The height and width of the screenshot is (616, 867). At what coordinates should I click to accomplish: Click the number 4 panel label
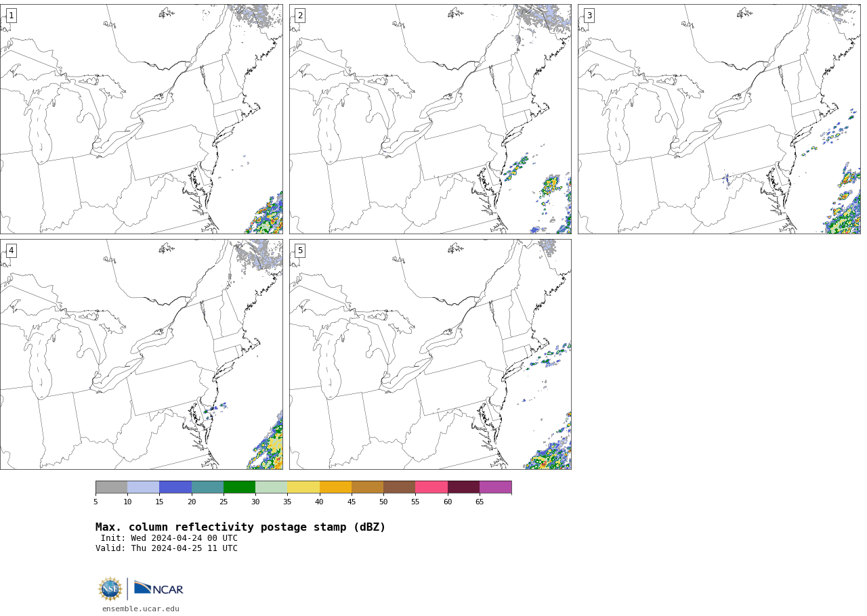(11, 250)
